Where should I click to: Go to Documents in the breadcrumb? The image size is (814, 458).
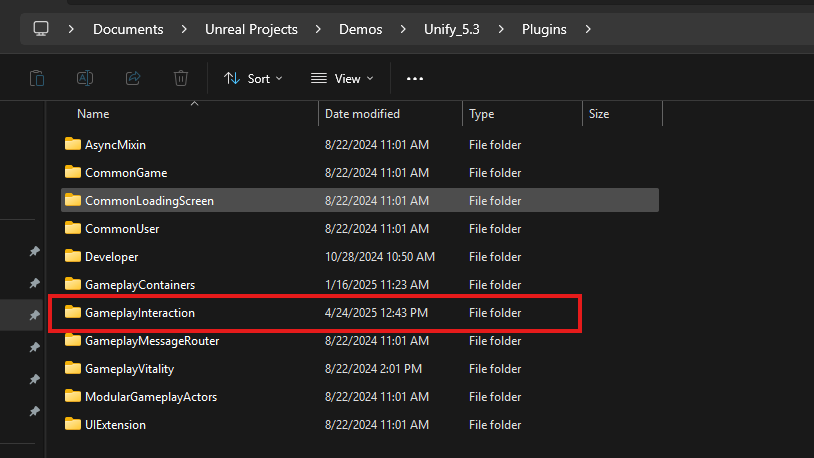pos(128,29)
